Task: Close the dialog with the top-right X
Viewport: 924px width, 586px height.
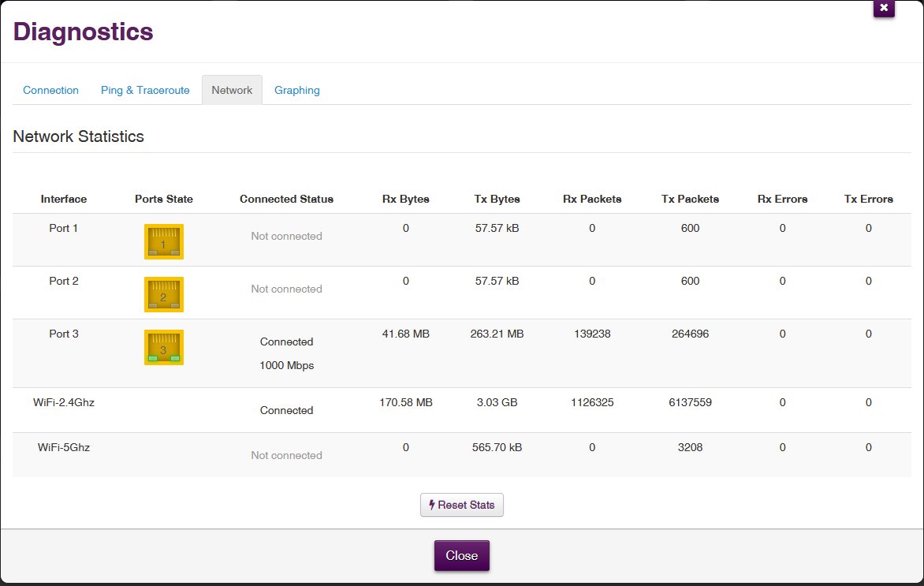Action: click(x=883, y=8)
